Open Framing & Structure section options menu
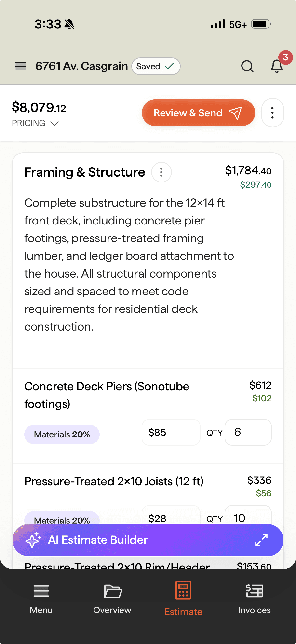 [161, 172]
